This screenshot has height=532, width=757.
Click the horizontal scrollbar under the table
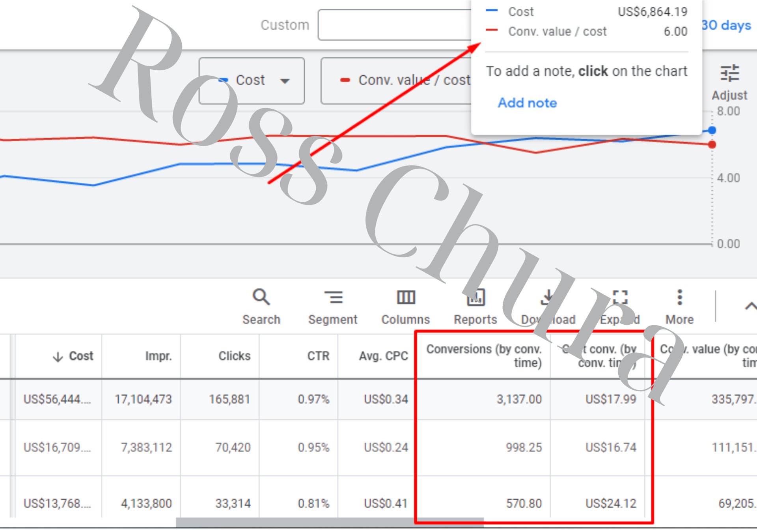pos(330,522)
